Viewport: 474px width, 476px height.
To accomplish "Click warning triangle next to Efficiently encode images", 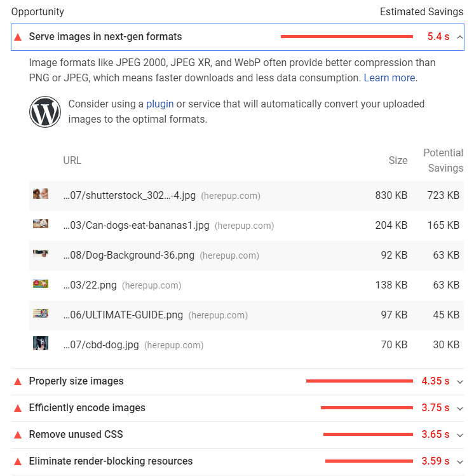I will click(x=18, y=408).
